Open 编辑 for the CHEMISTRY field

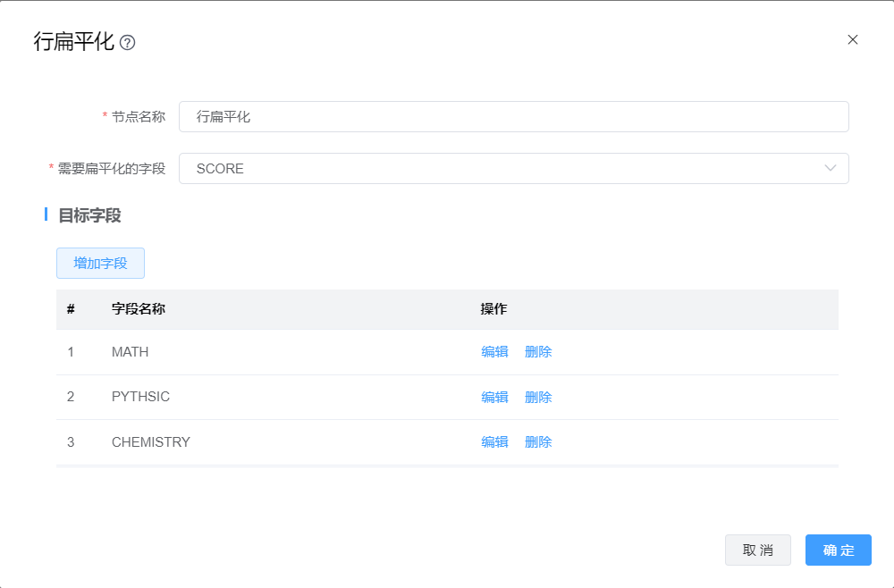(x=494, y=441)
